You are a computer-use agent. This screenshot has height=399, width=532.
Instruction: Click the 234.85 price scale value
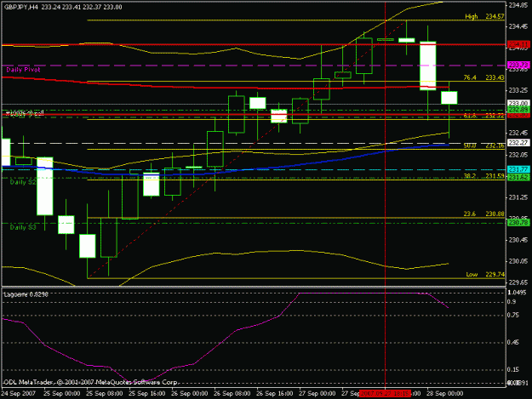click(518, 5)
